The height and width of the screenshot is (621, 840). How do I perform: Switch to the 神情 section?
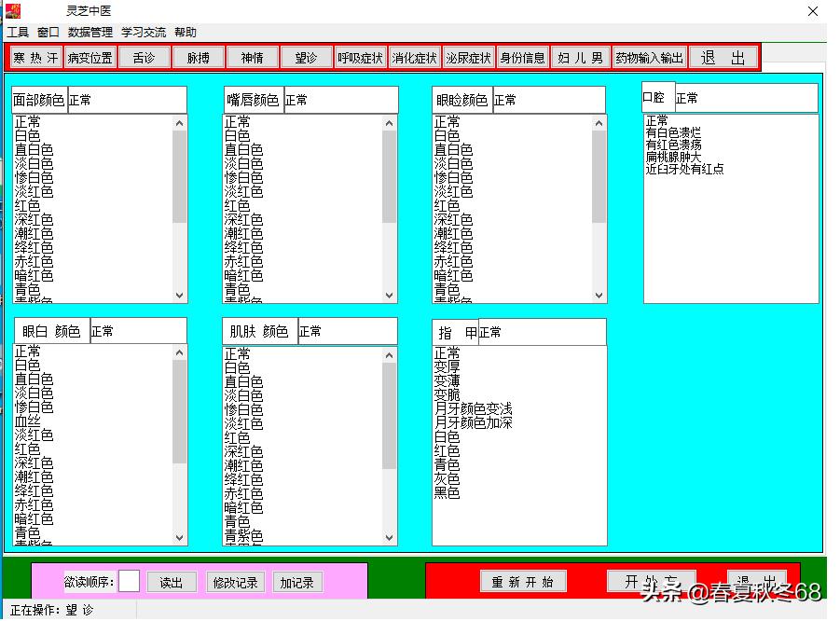tap(252, 57)
